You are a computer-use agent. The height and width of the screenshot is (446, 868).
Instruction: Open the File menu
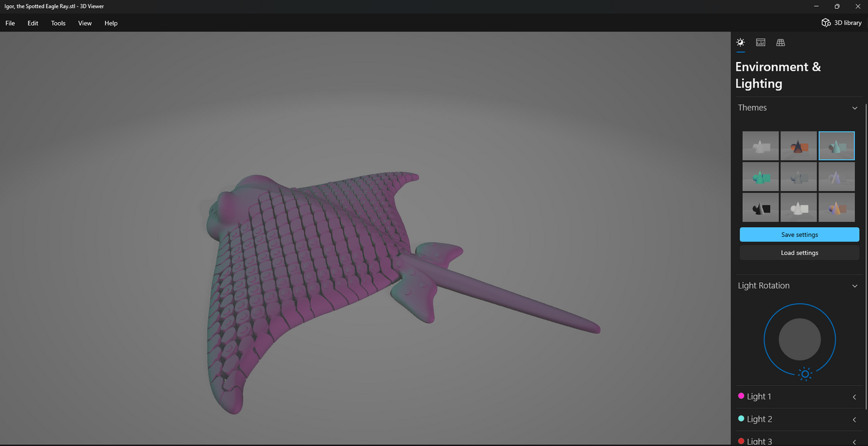click(10, 23)
